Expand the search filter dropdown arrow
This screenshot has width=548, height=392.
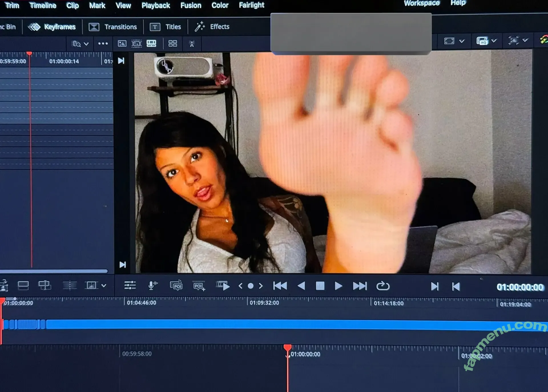(x=86, y=44)
